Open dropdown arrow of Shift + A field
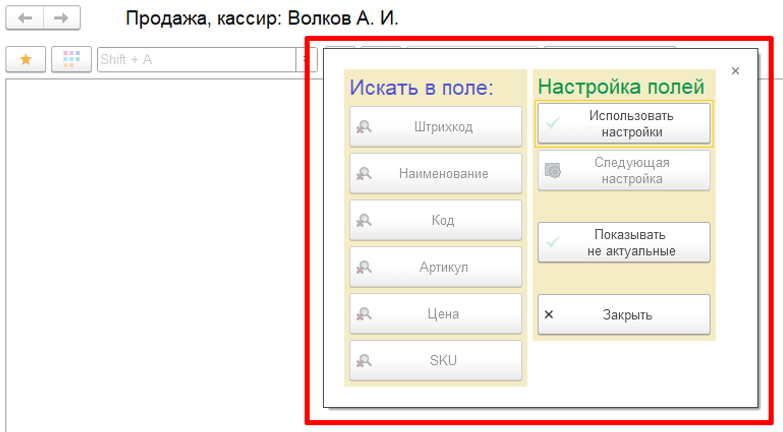 (300, 60)
